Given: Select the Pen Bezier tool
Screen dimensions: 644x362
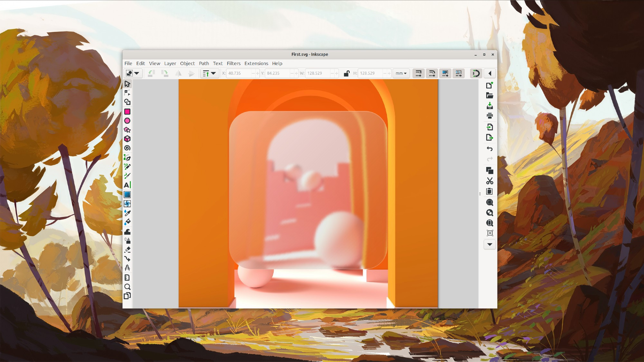Looking at the screenshot, I should pyautogui.click(x=127, y=158).
